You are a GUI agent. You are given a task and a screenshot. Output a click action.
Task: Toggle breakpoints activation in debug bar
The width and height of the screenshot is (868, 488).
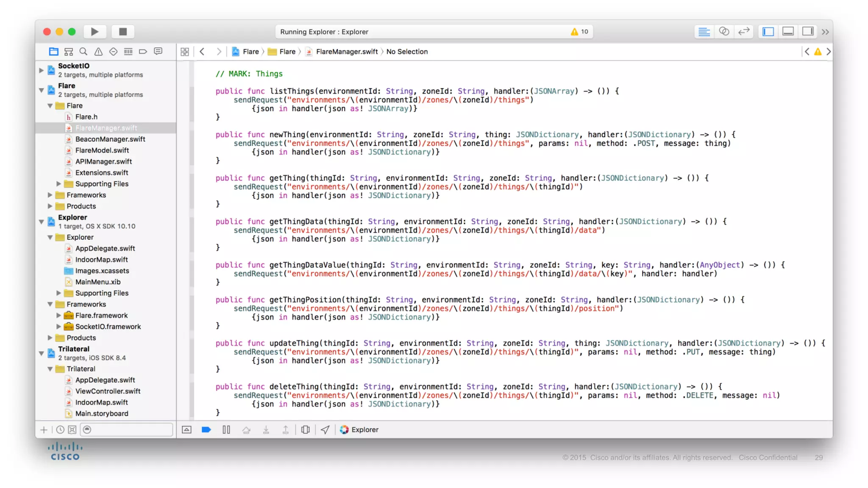pos(206,430)
